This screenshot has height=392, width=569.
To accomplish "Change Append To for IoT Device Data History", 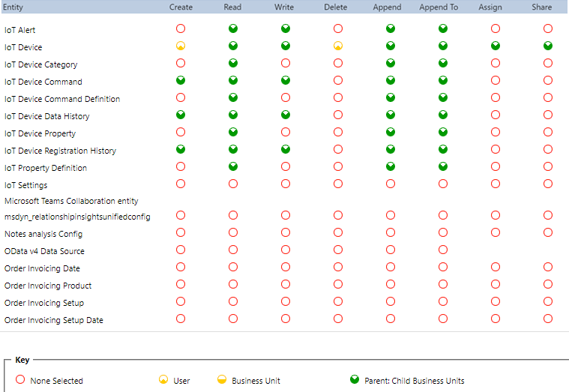I will pyautogui.click(x=443, y=115).
